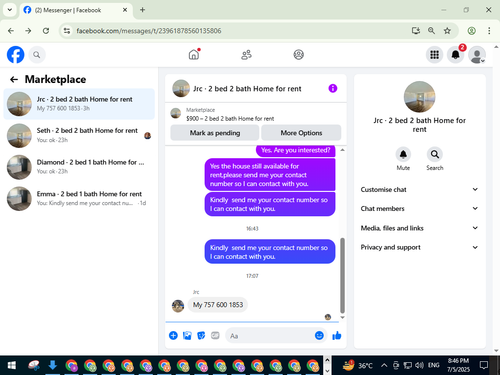The image size is (500, 375).
Task: Open the volume control in system tray
Action: click(419, 365)
